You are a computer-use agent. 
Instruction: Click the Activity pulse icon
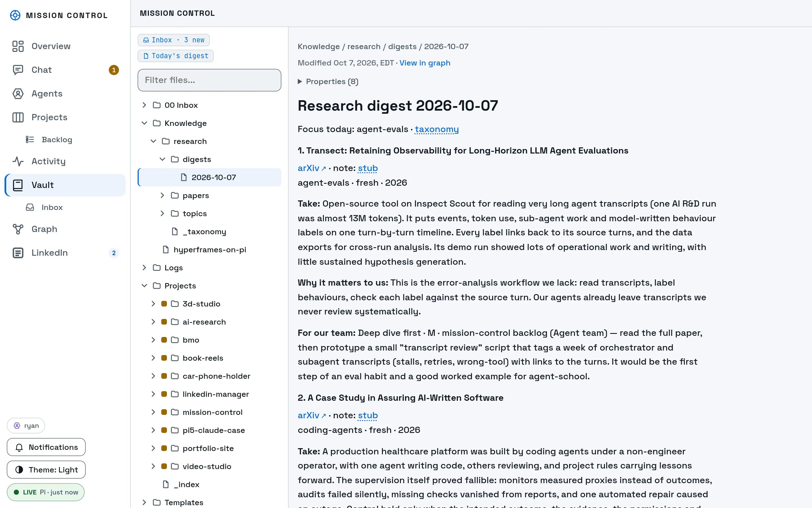tap(18, 161)
